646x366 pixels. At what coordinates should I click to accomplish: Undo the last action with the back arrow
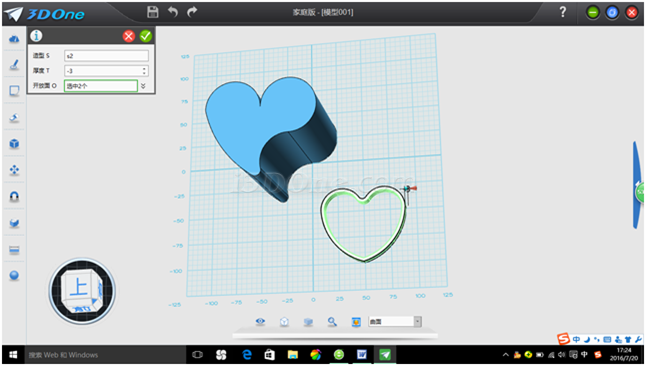coord(173,12)
